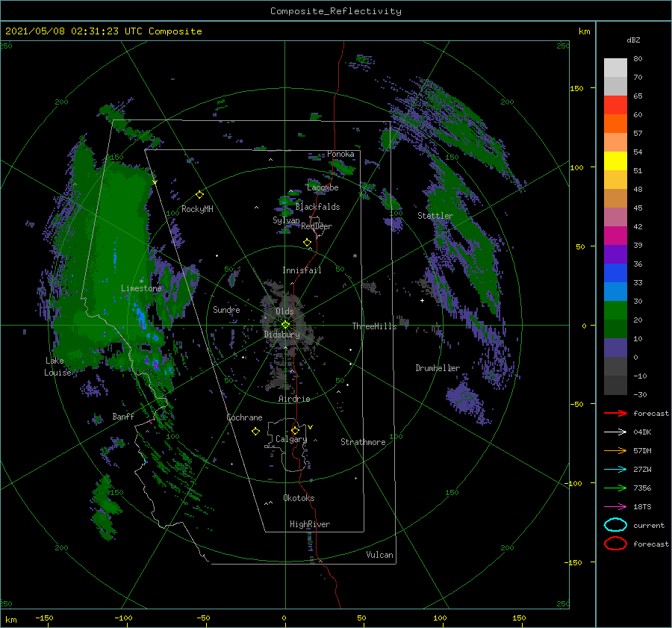Click the yellow diamond at radar center near Olds
This screenshot has width=672, height=628.
(x=285, y=325)
